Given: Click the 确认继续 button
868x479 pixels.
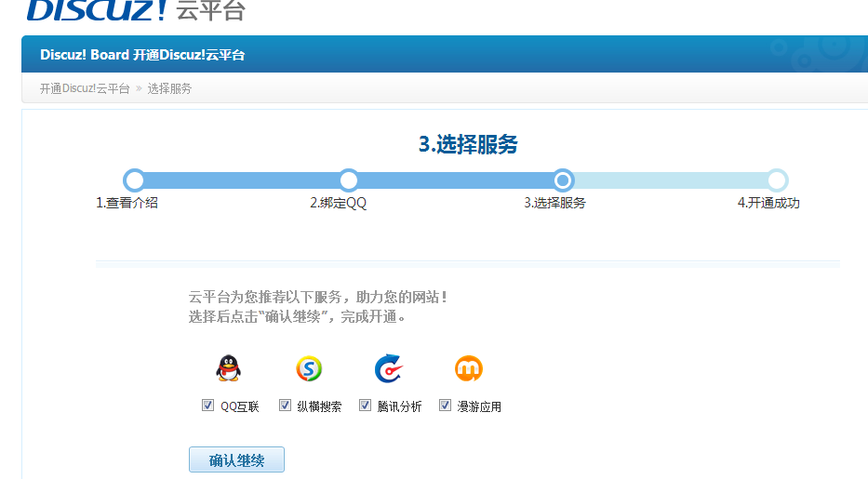Looking at the screenshot, I should [237, 459].
